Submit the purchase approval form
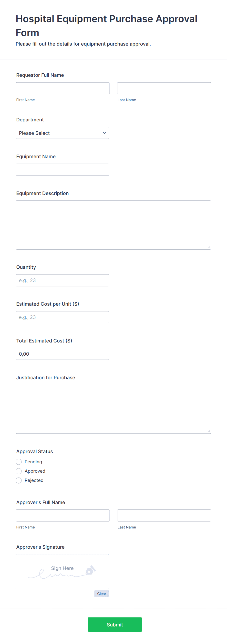Screen dimensions: 227x644 [115, 624]
